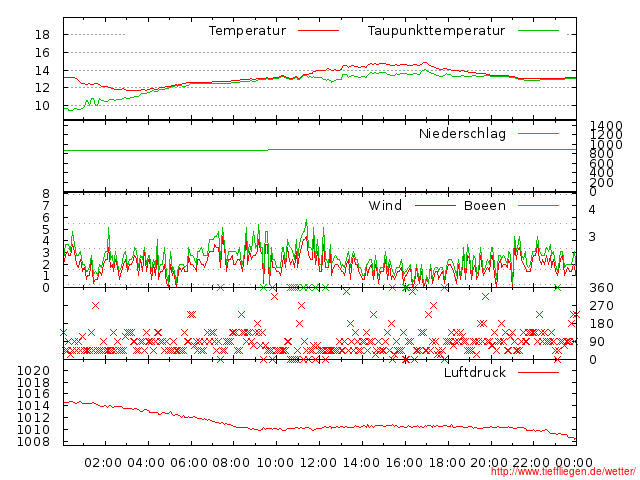Click the 02:00 time axis label
Screen dimensions: 640x480
103,462
